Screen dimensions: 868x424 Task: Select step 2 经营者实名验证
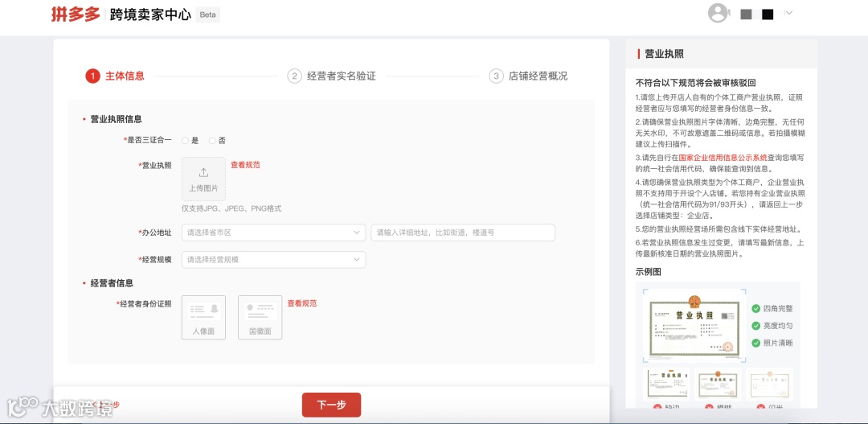332,76
